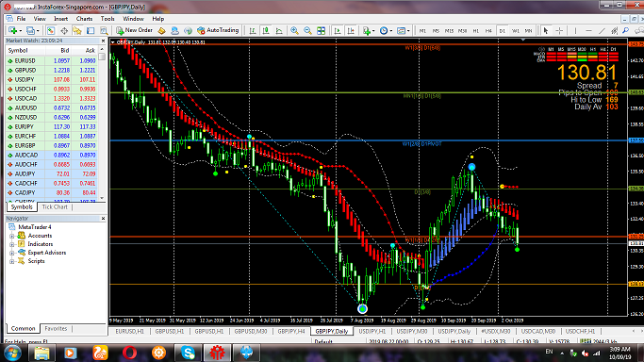
Task: Close the Navigator panel
Action: tap(103, 219)
